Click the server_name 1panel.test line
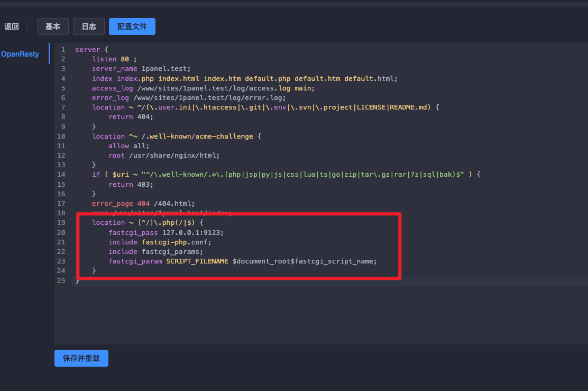 [x=141, y=69]
